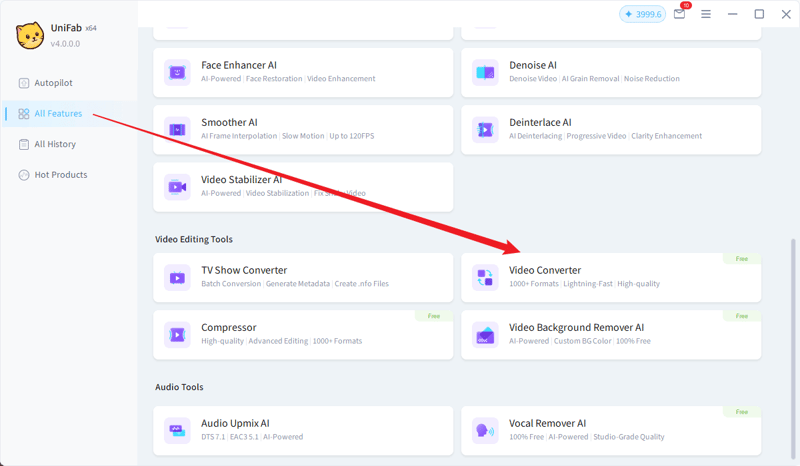The image size is (800, 466).
Task: Click the Video Converter title text
Action: click(x=544, y=270)
